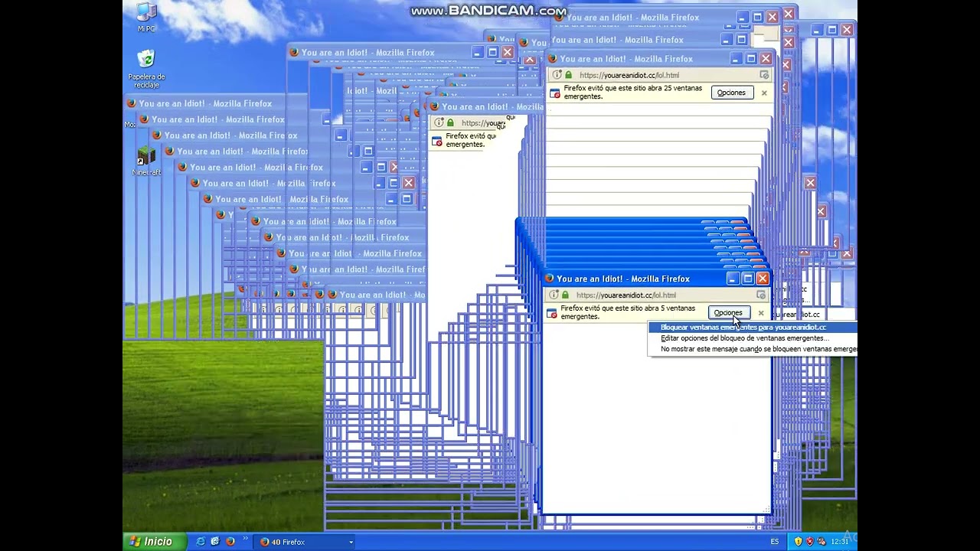Click ES language indicator in taskbar

point(775,542)
